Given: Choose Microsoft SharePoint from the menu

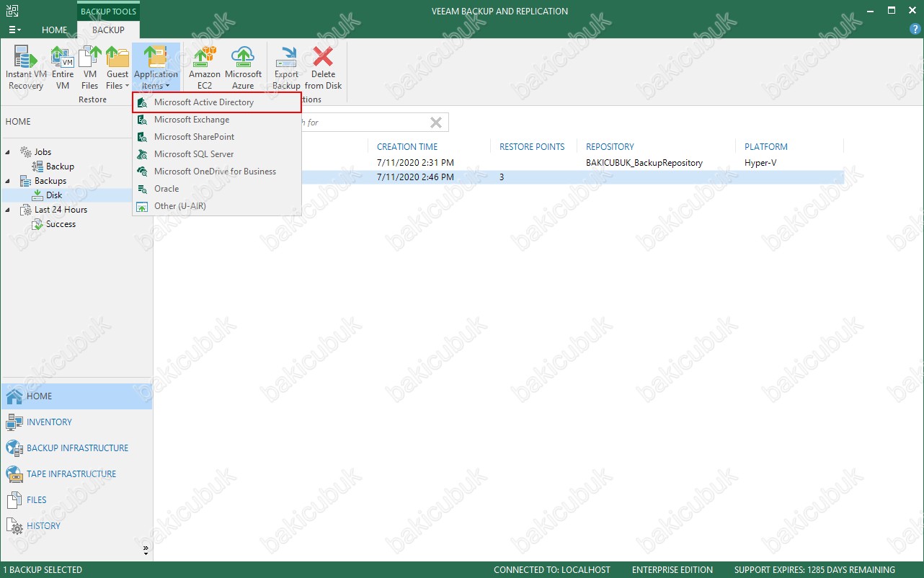Looking at the screenshot, I should point(217,137).
